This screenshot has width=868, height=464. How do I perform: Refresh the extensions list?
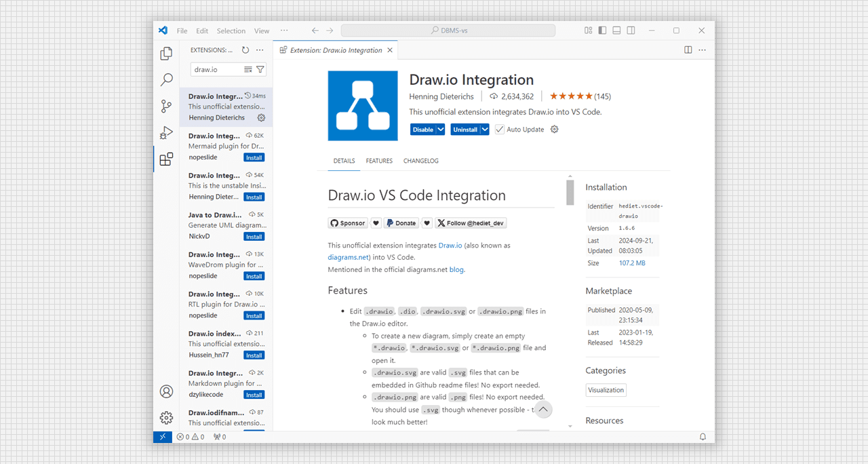pyautogui.click(x=245, y=50)
